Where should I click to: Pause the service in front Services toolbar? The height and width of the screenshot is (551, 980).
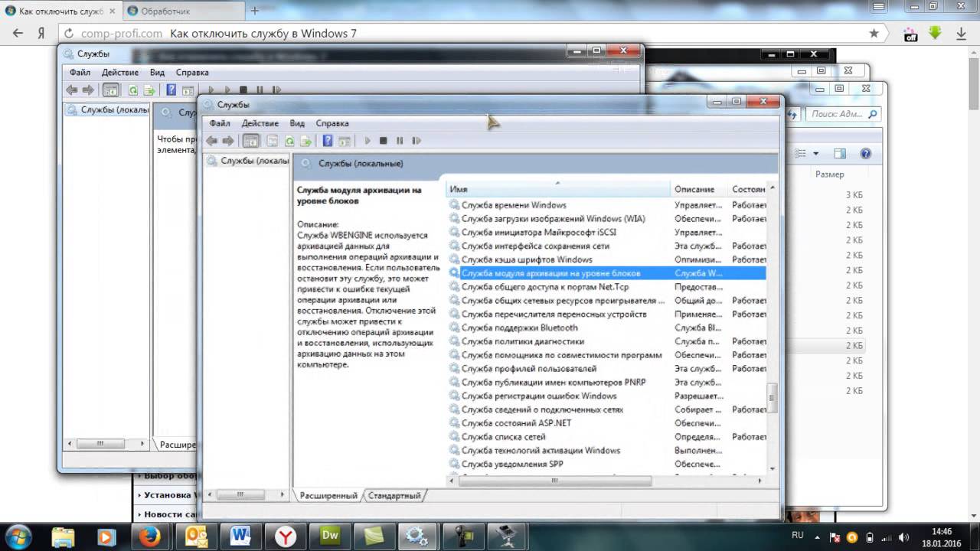click(400, 141)
